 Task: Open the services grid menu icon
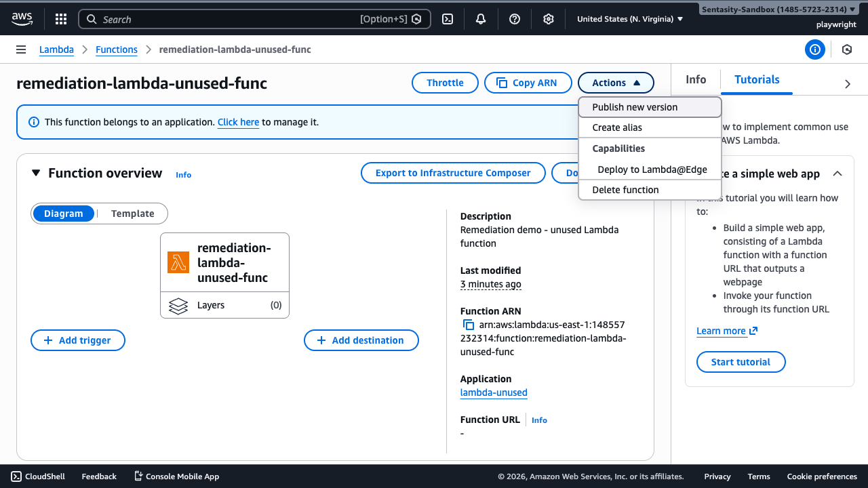61,19
